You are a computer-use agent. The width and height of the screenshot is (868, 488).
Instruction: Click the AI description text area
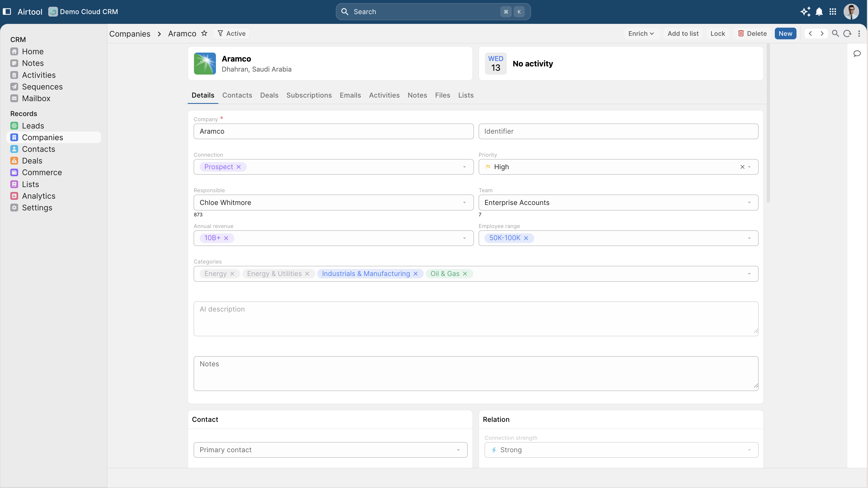click(476, 319)
